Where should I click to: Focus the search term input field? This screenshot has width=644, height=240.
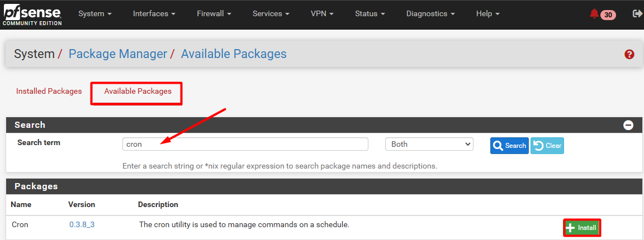click(245, 145)
